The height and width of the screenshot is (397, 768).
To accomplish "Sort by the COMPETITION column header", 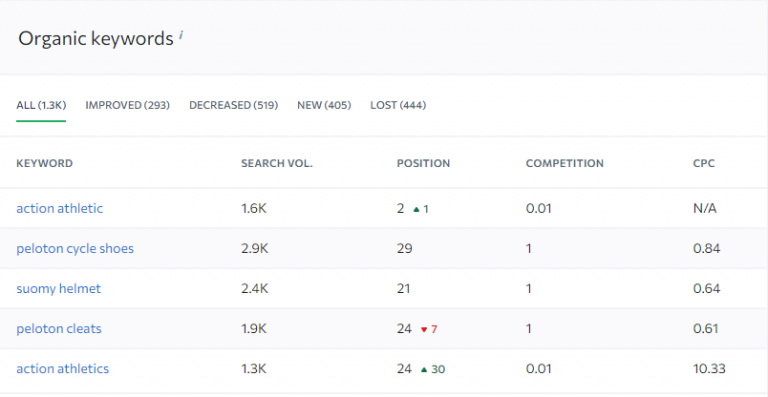I will pos(565,163).
